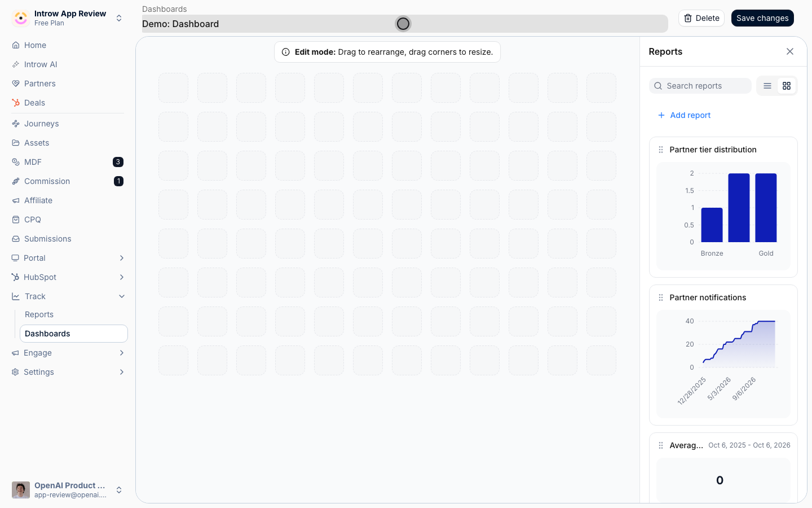Click the Partner notifications area chart
The height and width of the screenshot is (508, 812).
[x=723, y=364]
